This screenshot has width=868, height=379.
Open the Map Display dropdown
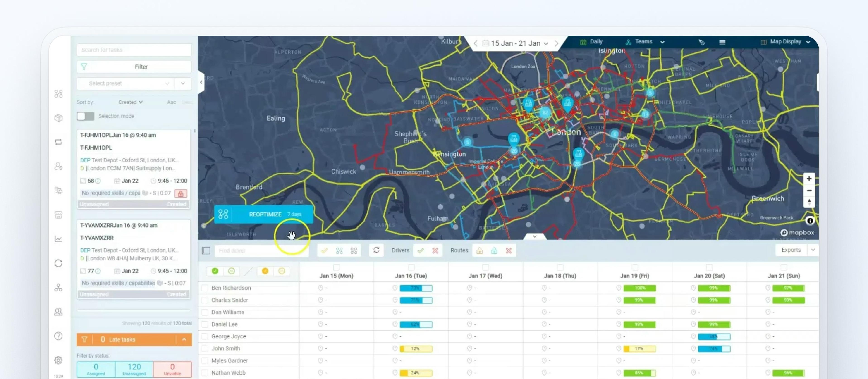785,42
